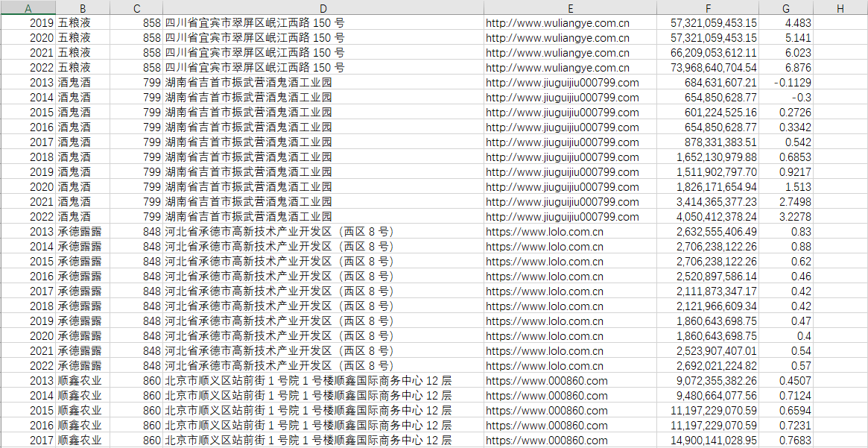Select cell with value 0.3342
Image resolution: width=868 pixels, height=448 pixels.
click(786, 128)
